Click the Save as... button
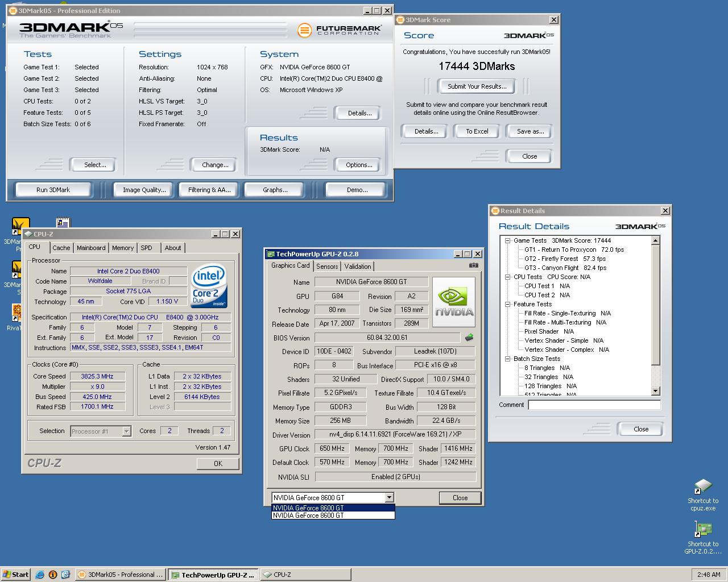Viewport: 728px width, 582px height. coord(530,131)
